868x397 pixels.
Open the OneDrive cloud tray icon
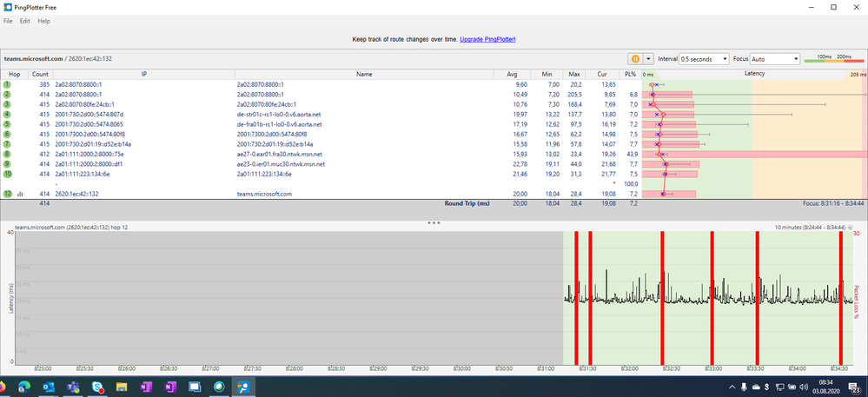coord(756,387)
